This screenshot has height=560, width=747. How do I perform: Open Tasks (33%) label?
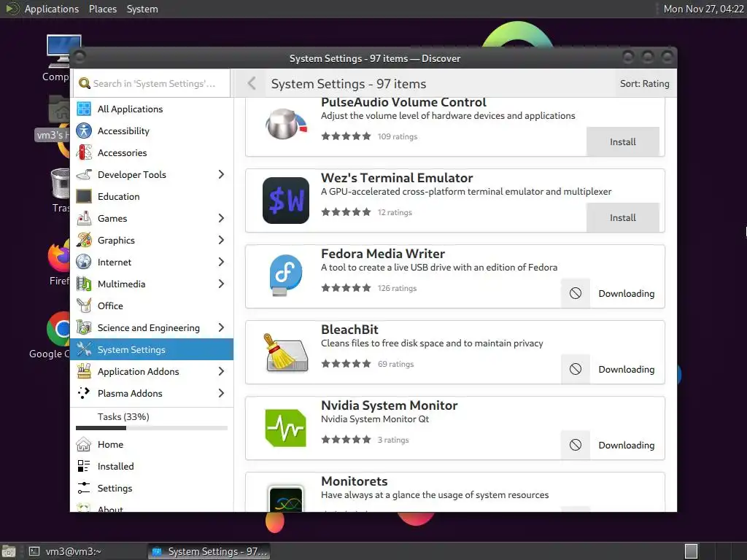click(123, 416)
